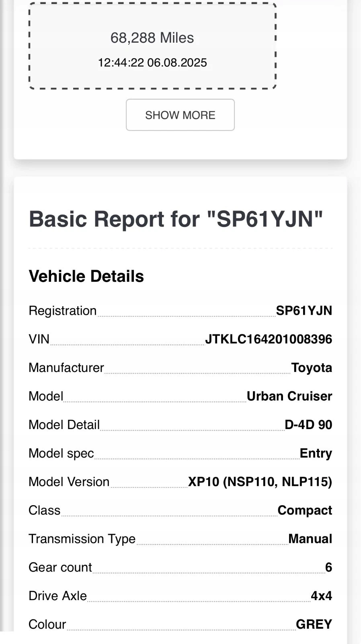The width and height of the screenshot is (361, 644).
Task: Click the Vehicle Details section title
Action: (86, 277)
